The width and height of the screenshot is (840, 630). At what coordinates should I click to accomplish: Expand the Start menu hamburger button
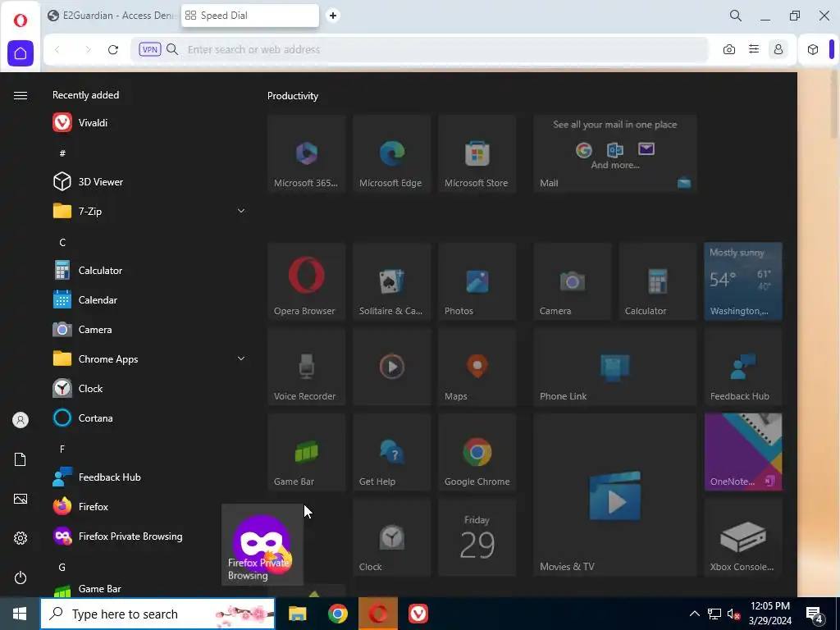pyautogui.click(x=21, y=95)
